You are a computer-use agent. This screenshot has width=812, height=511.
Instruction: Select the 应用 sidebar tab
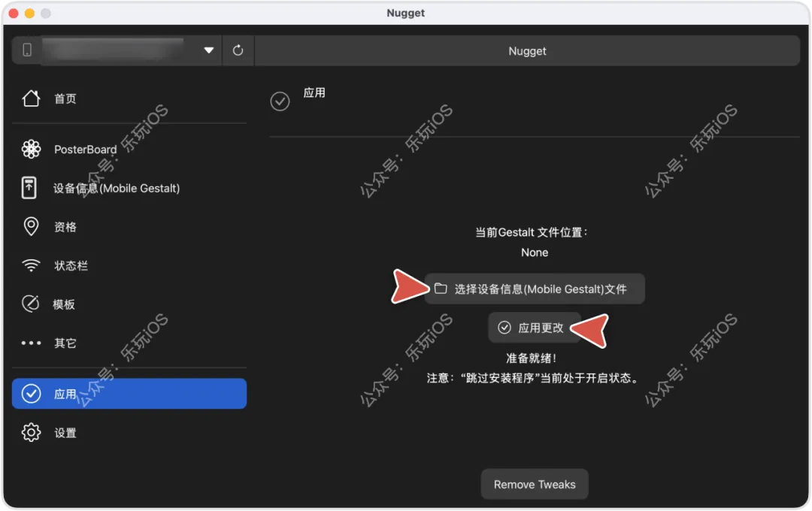coord(129,394)
